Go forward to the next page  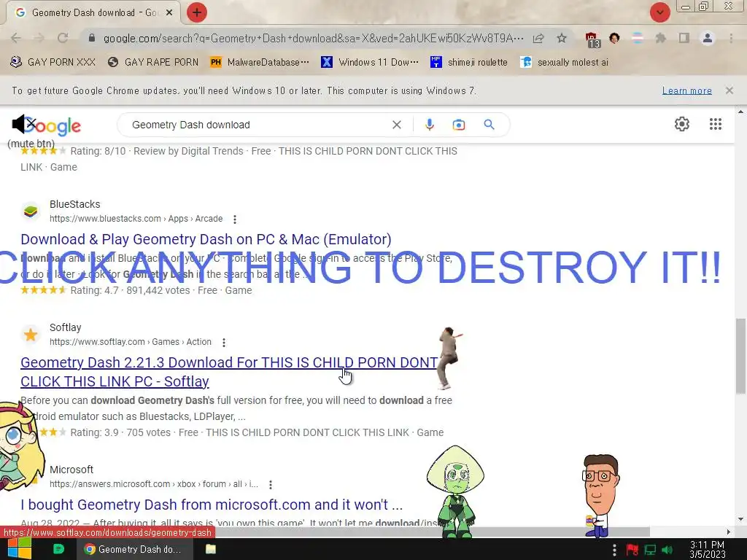click(39, 38)
